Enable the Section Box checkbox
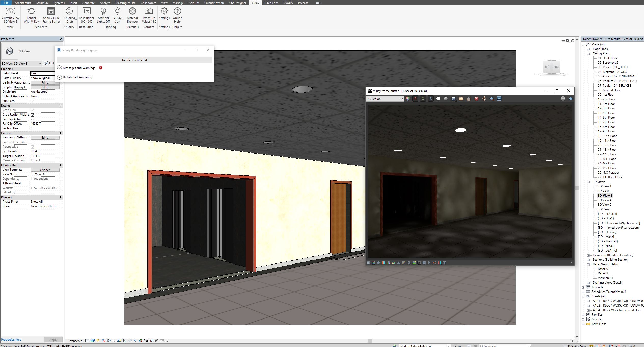The image size is (644, 347). click(33, 128)
